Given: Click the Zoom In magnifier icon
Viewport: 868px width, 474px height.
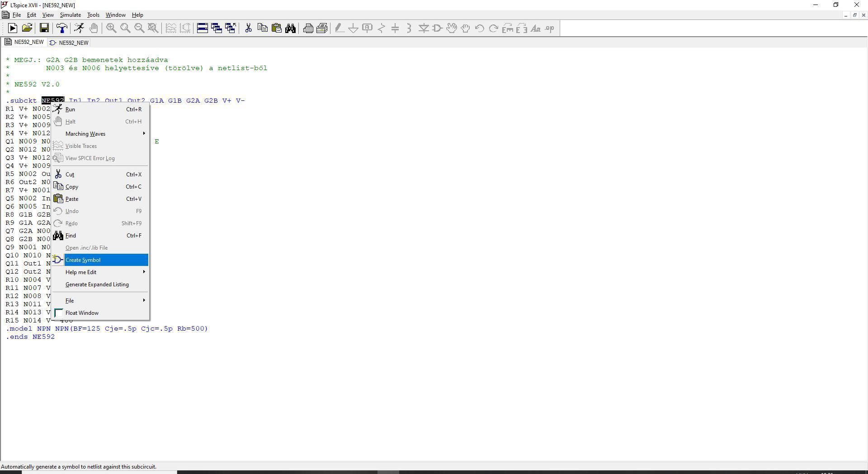Looking at the screenshot, I should click(x=111, y=28).
